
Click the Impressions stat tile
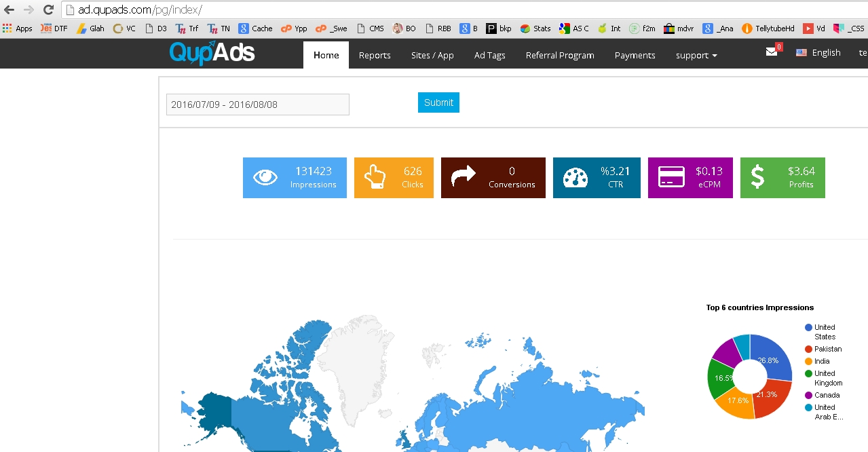(295, 178)
